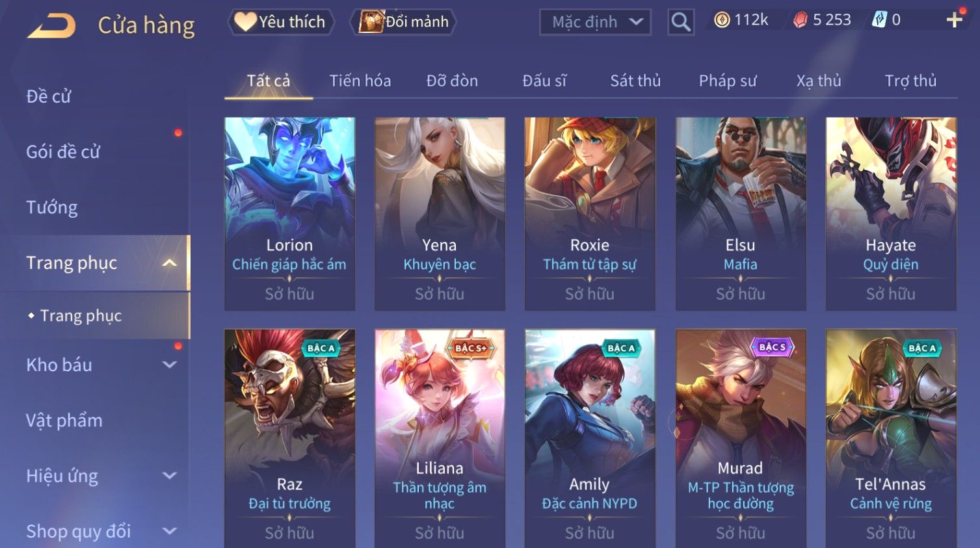Open Gói đề cử sidebar entry
980x548 pixels.
pyautogui.click(x=63, y=152)
